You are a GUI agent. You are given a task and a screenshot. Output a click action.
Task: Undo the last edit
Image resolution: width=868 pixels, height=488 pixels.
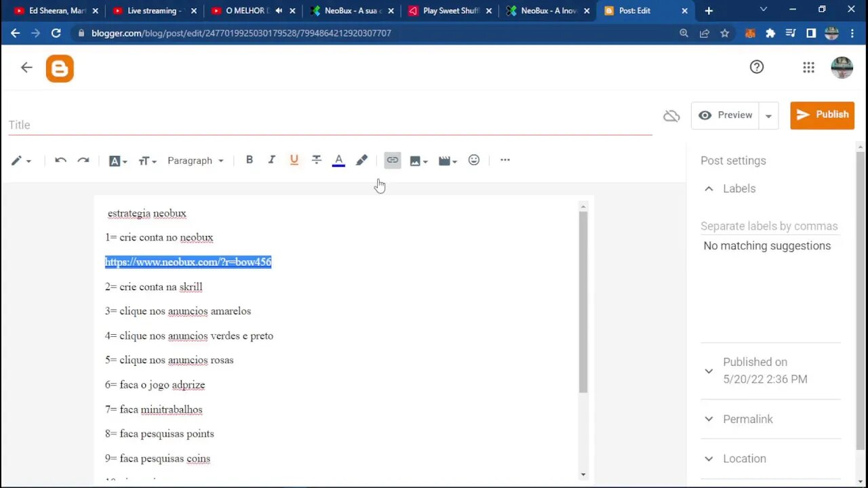[x=60, y=161]
